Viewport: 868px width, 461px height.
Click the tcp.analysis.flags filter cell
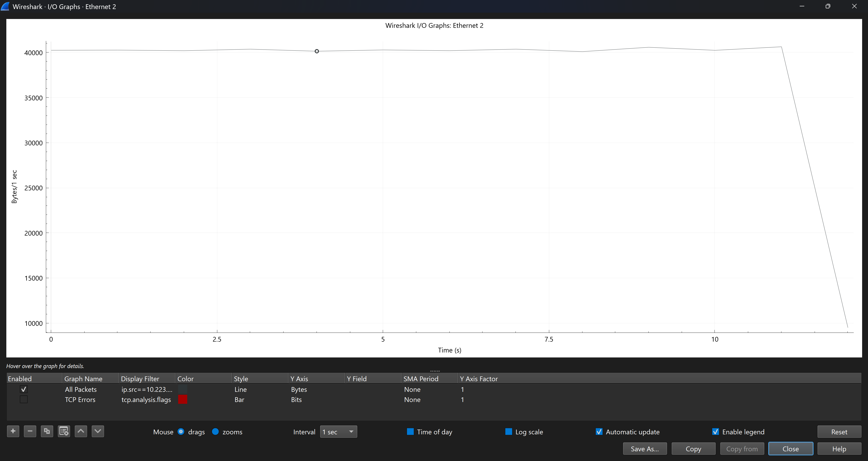(x=146, y=399)
